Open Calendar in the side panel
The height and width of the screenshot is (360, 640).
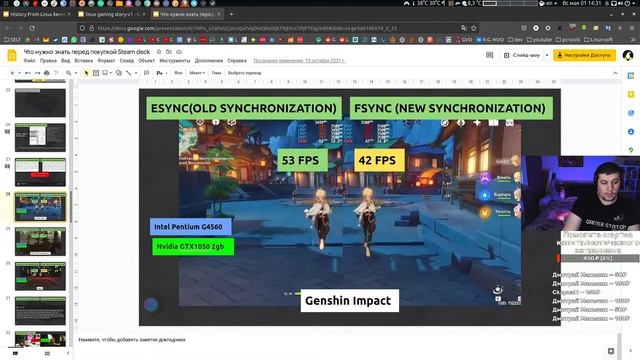pos(631,76)
